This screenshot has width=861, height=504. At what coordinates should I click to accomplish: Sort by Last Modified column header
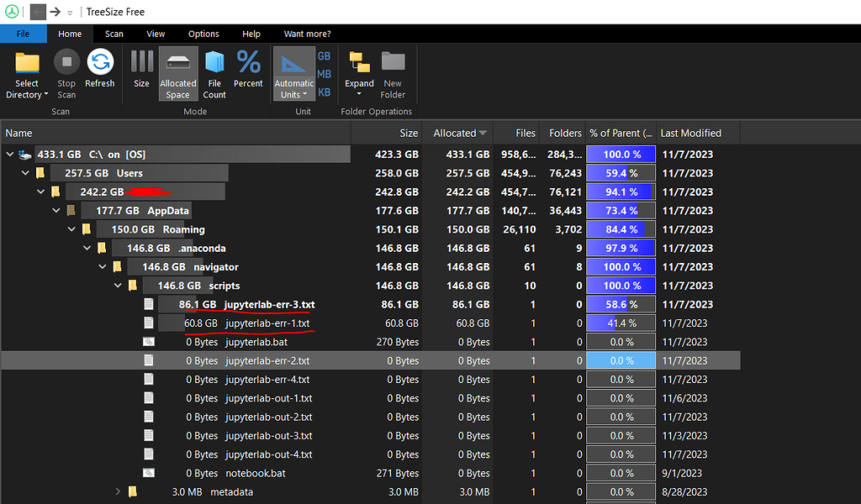690,133
